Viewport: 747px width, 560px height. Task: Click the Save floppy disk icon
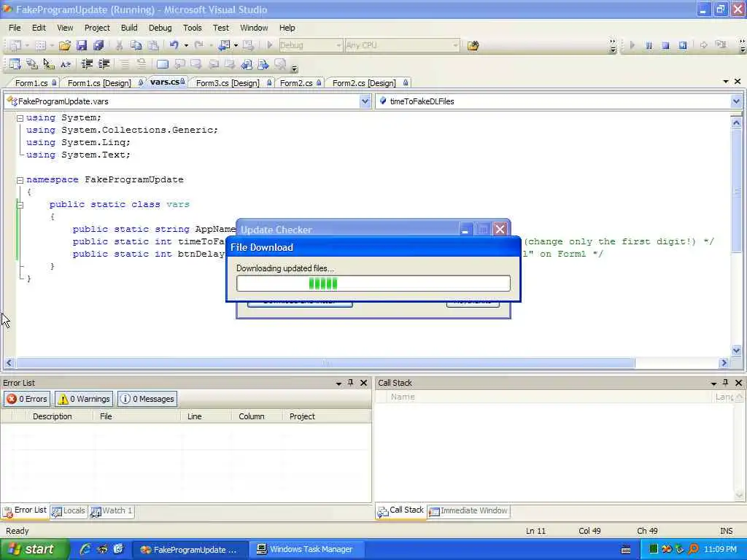82,45
